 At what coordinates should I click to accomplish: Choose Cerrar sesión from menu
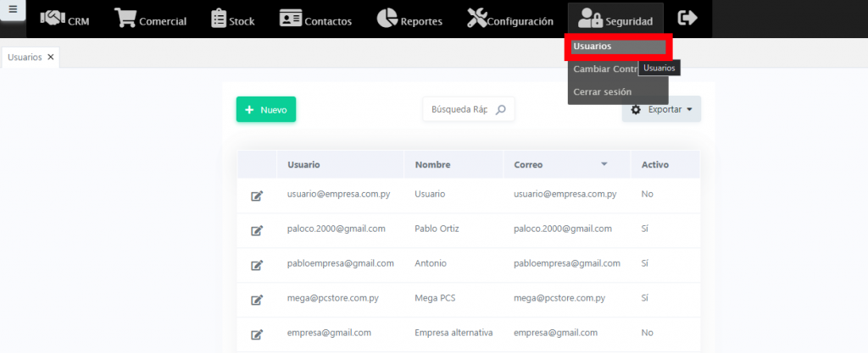tap(602, 91)
